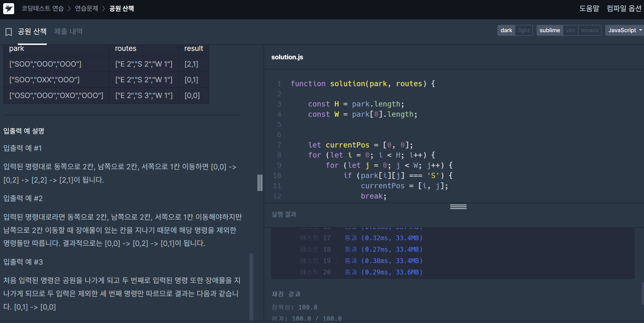This screenshot has width=644, height=323.
Task: Click the bookmark icon beside 공원 산책
Action: tap(8, 32)
